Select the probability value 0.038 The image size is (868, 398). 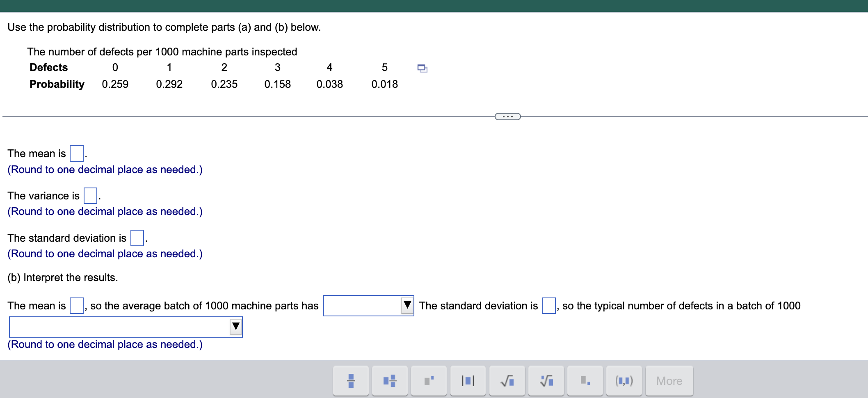[330, 84]
